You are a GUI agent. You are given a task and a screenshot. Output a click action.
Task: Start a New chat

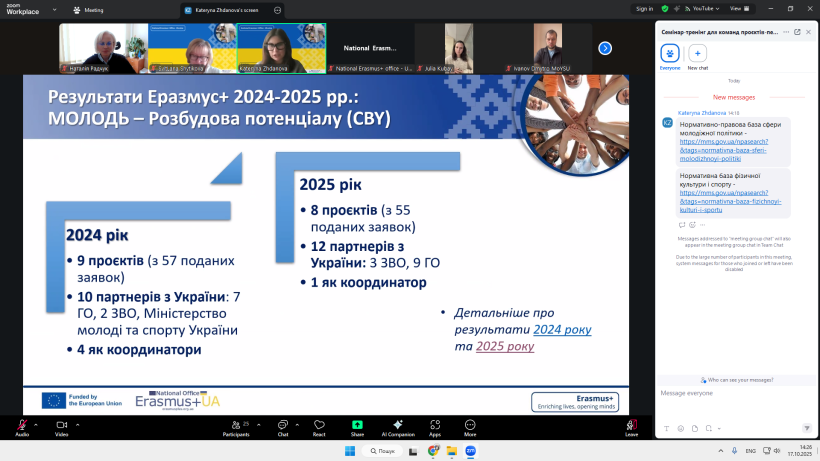coord(698,53)
